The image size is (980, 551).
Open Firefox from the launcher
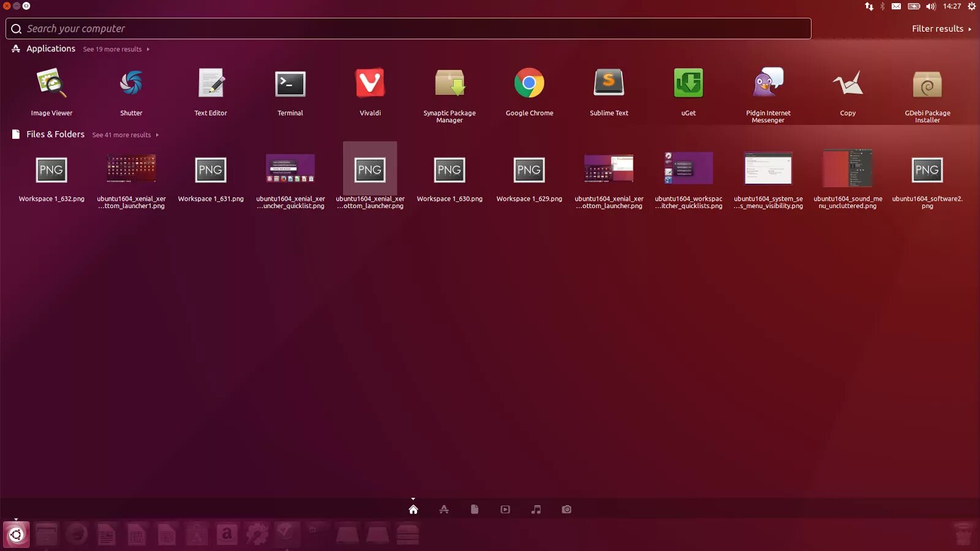click(x=76, y=535)
